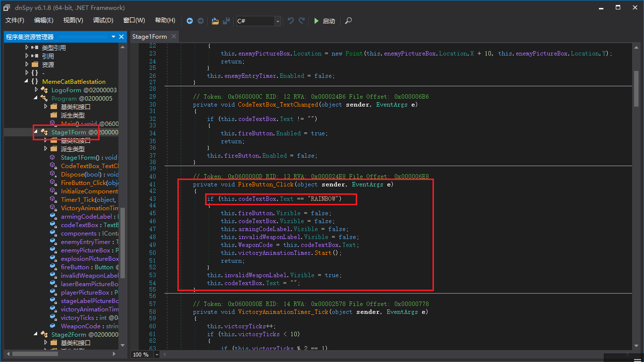The height and width of the screenshot is (362, 644).
Task: Click the save all icon
Action: pyautogui.click(x=226, y=21)
